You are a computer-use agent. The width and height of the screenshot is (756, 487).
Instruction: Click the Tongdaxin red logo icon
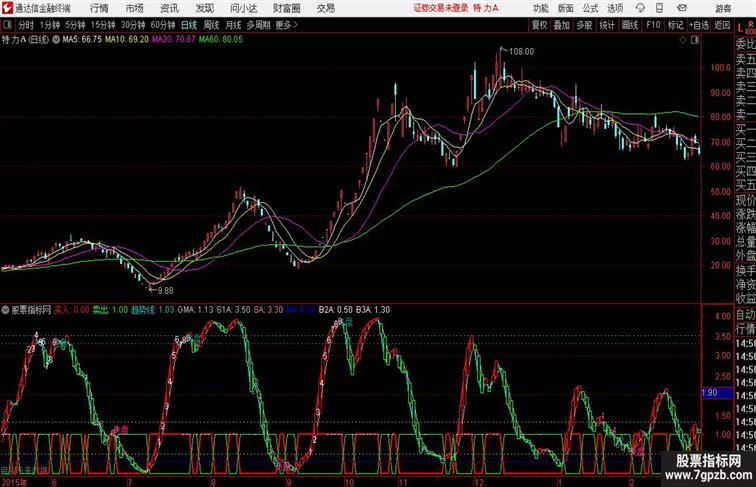[x=7, y=8]
